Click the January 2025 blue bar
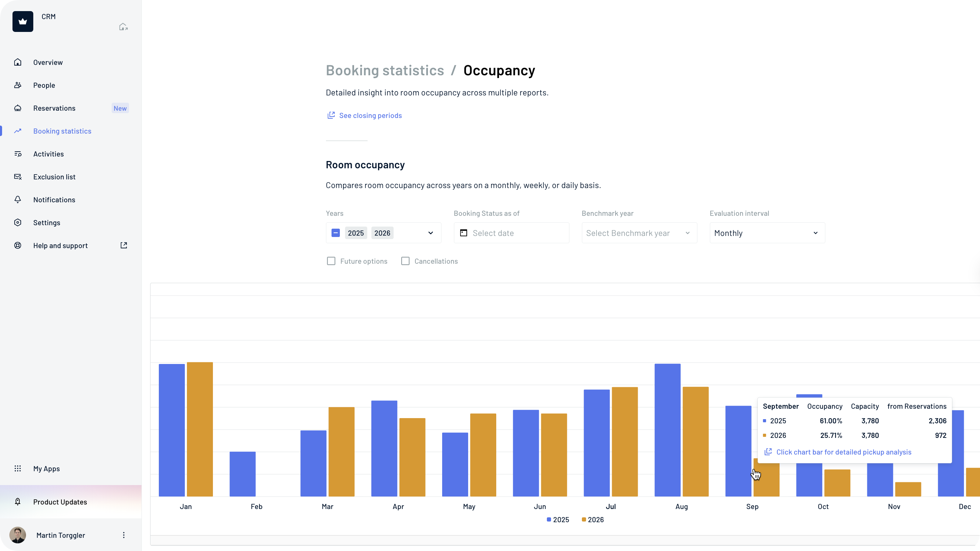Viewport: 980px width, 551px height. click(x=172, y=430)
